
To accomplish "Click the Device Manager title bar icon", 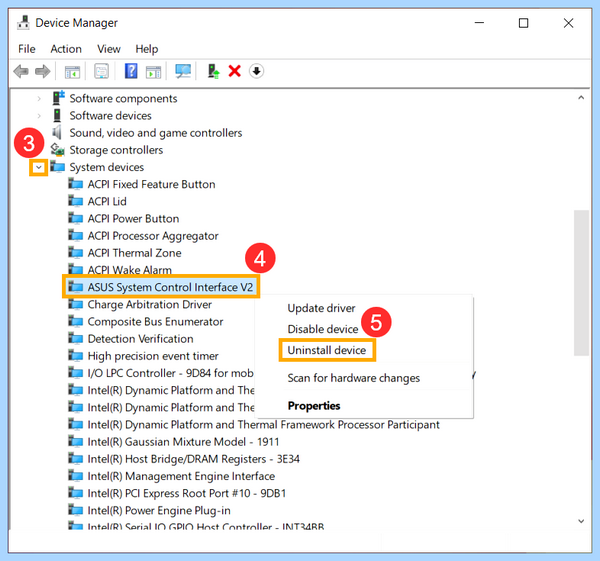I will (23, 23).
